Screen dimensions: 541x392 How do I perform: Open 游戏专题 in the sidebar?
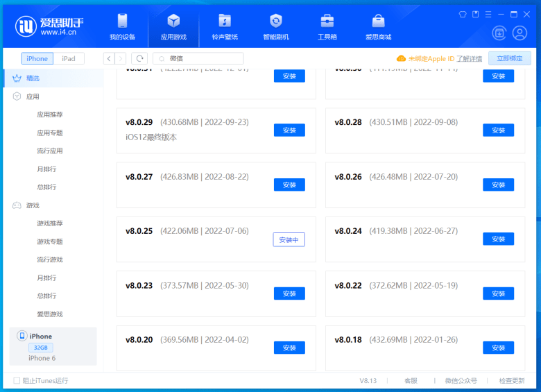(x=50, y=241)
